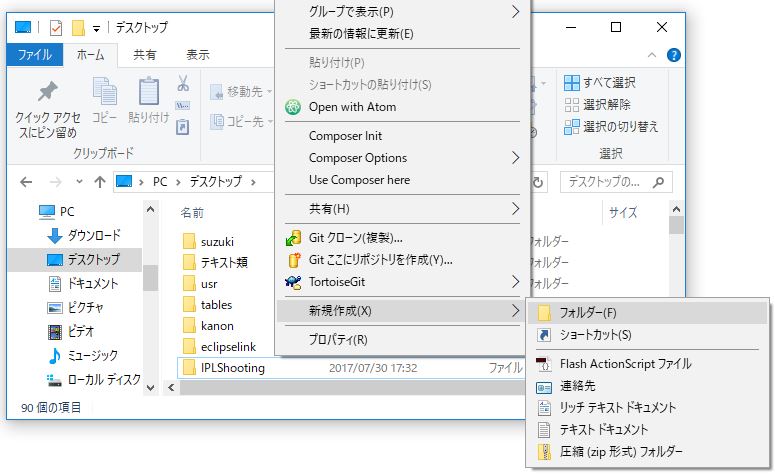The height and width of the screenshot is (476, 775).
Task: Create new フォルダー(F) from submenu
Action: pos(647,312)
